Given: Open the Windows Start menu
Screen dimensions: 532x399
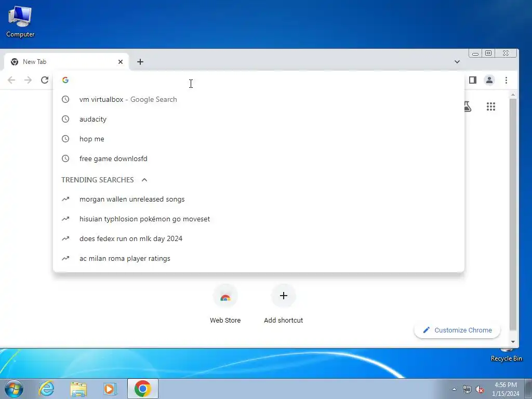Looking at the screenshot, I should tap(14, 389).
